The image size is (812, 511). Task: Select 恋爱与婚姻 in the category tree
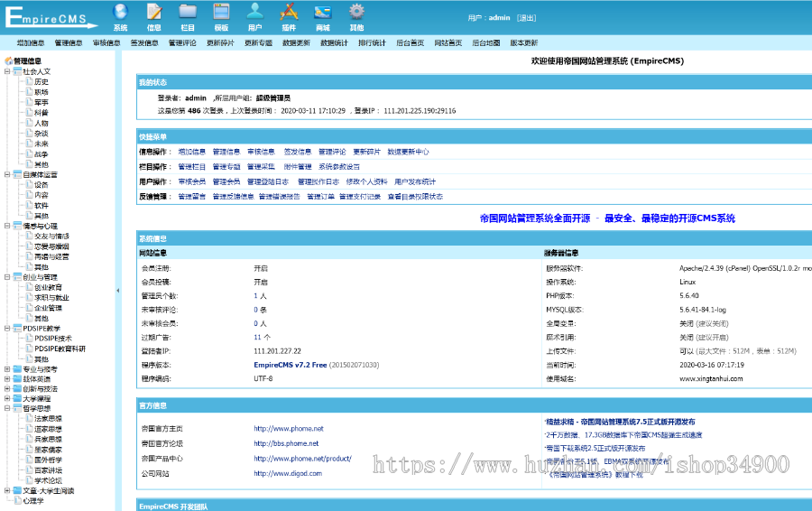click(51, 246)
